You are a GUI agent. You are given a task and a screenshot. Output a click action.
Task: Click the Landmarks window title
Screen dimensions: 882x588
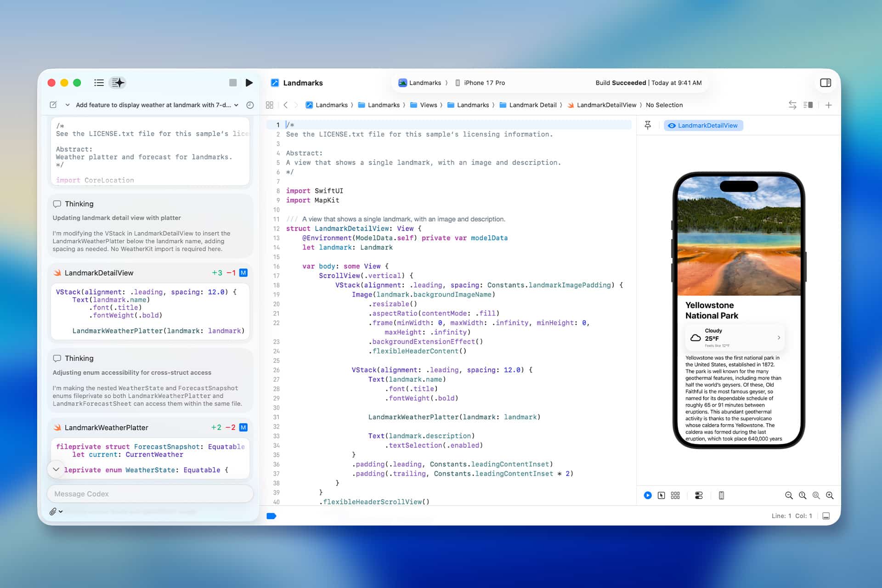(x=303, y=83)
